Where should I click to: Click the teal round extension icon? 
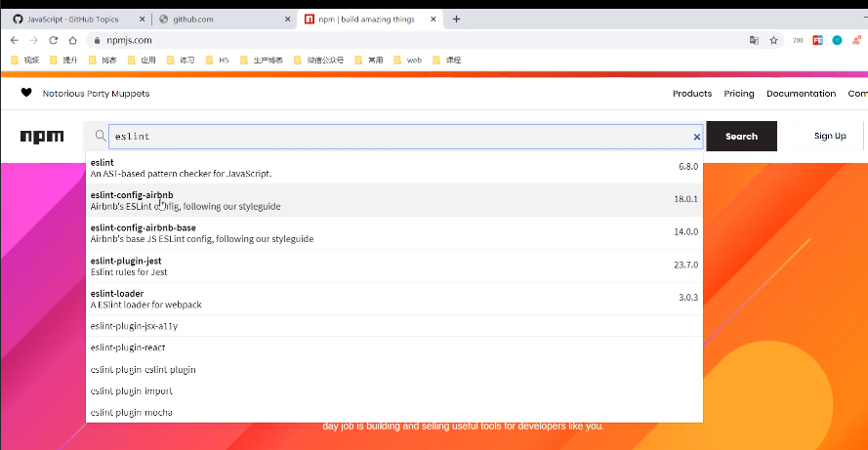(837, 40)
